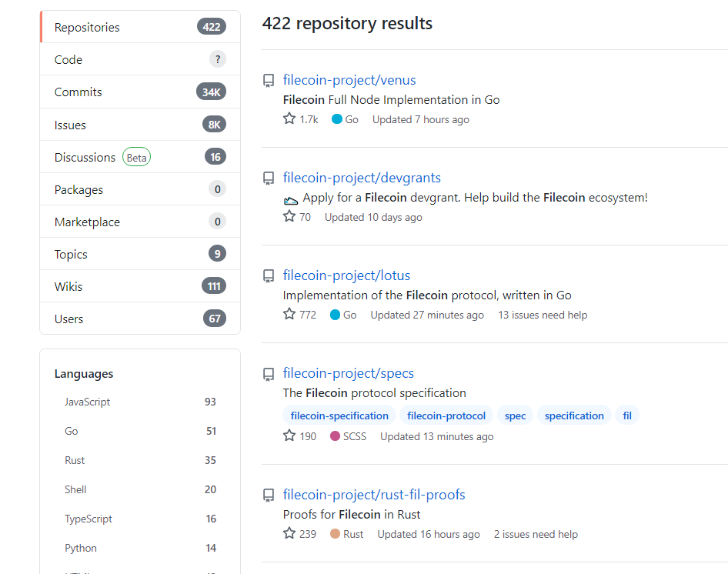Click the Go language color dot under venus

click(336, 119)
